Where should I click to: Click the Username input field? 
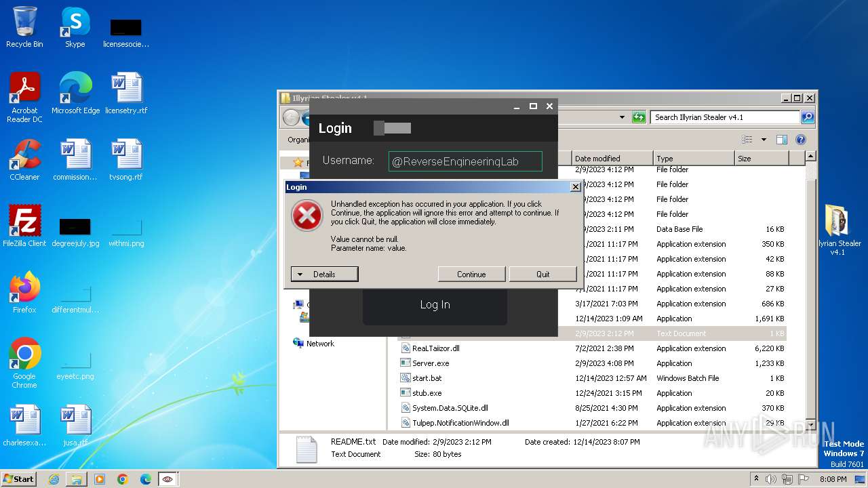465,161
